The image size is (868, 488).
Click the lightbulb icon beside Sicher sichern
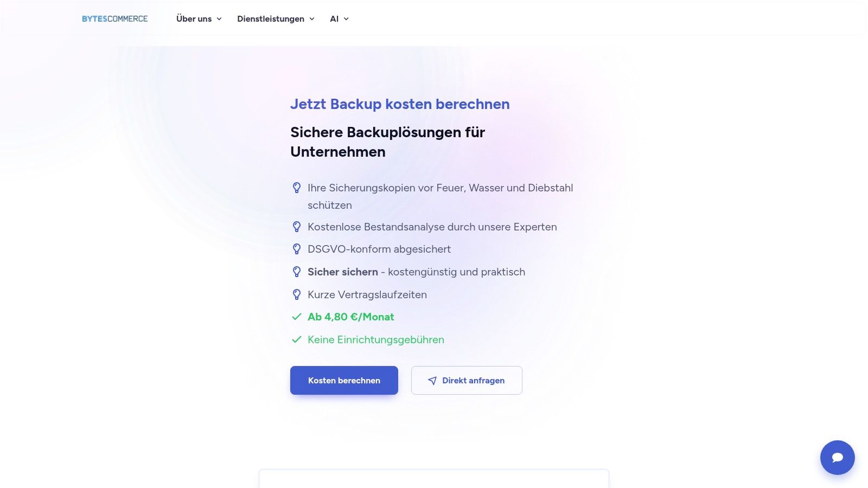[x=297, y=272]
